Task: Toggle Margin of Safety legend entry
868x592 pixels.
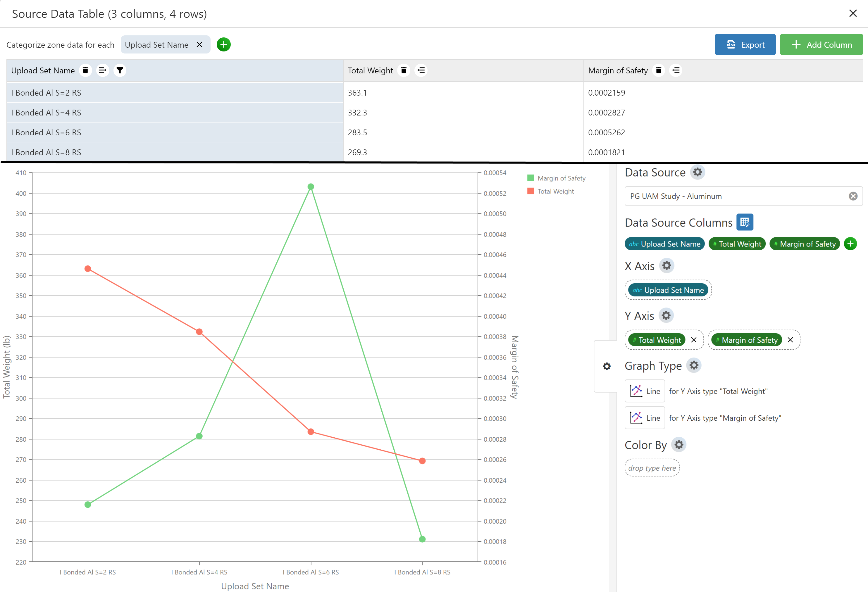Action: click(x=557, y=178)
